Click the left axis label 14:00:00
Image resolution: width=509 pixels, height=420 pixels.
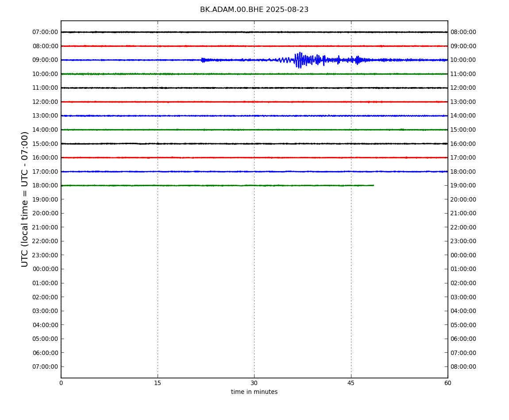click(45, 130)
